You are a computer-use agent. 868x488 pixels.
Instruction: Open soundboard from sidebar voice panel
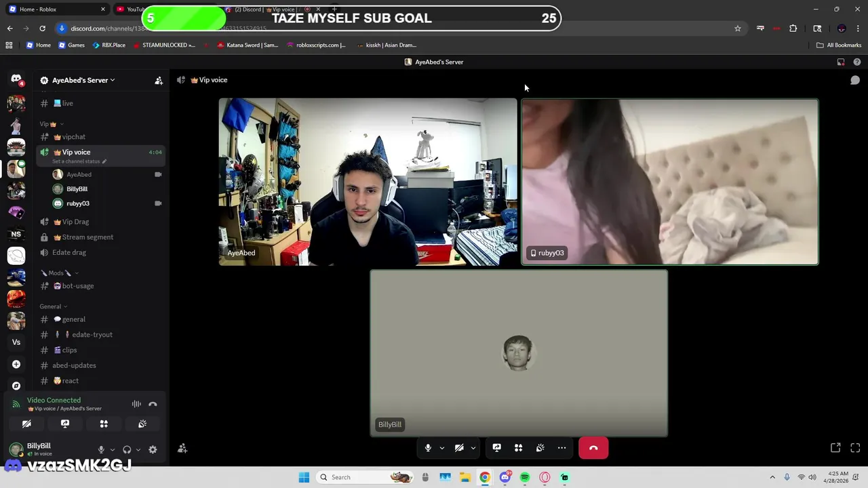(142, 424)
